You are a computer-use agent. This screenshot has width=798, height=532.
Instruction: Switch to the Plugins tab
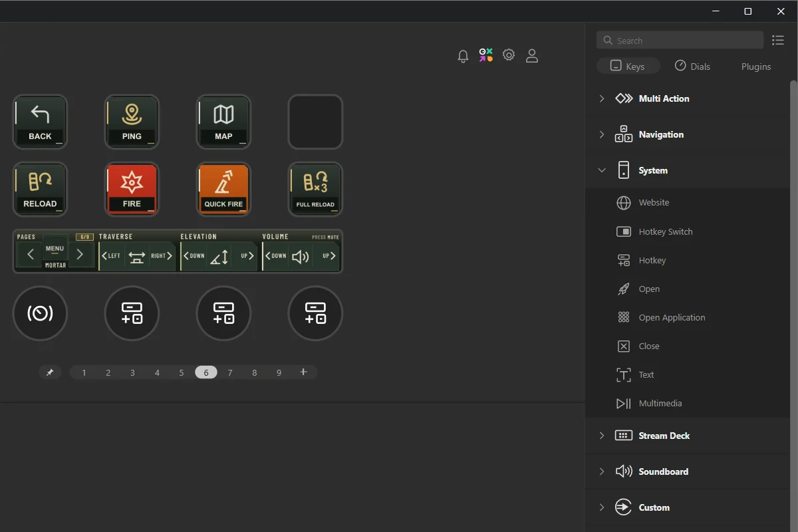756,66
